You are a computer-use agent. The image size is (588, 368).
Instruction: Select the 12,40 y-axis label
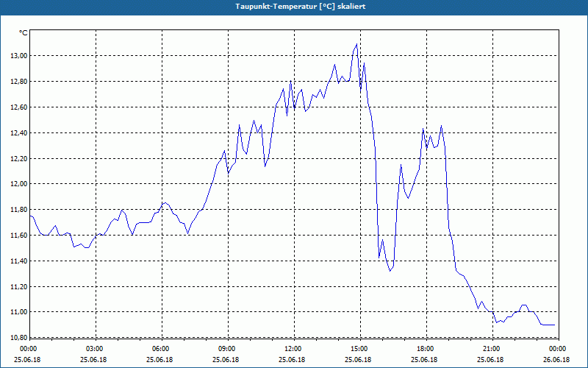[19, 132]
